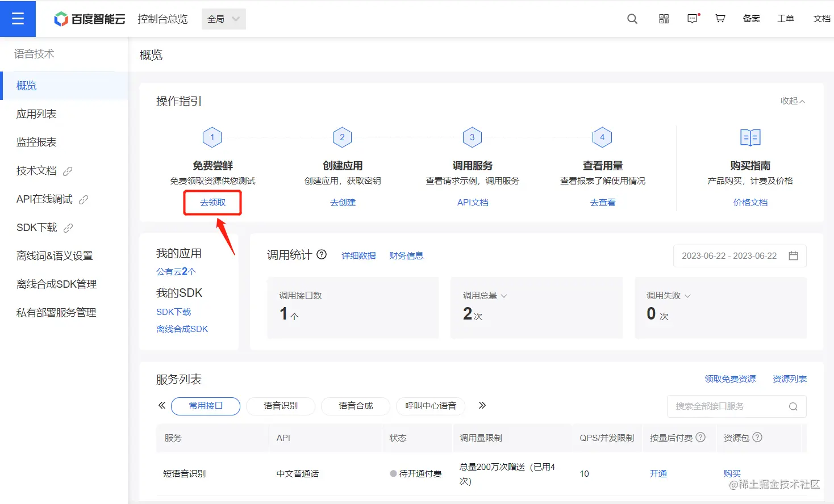Open the products grid icon
This screenshot has height=504, width=834.
(664, 19)
